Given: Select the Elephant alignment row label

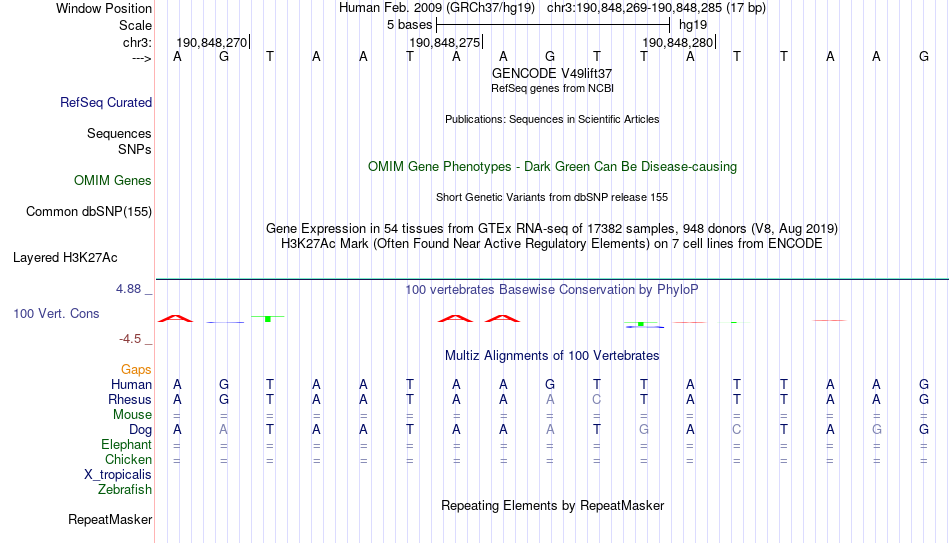Looking at the screenshot, I should click(x=126, y=445).
